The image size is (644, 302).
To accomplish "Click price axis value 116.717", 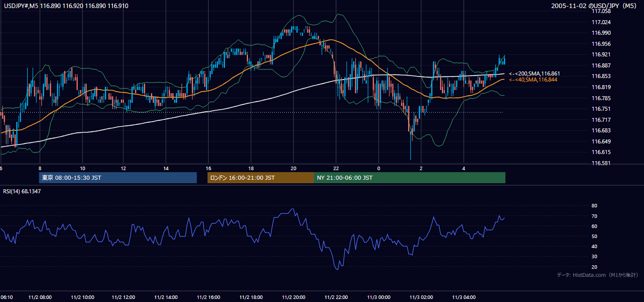I will click(x=601, y=120).
